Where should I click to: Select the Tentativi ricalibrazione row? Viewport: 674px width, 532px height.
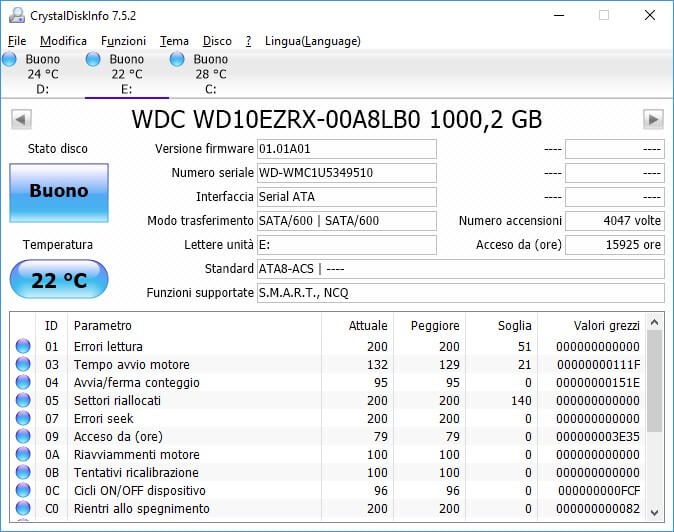pos(328,473)
